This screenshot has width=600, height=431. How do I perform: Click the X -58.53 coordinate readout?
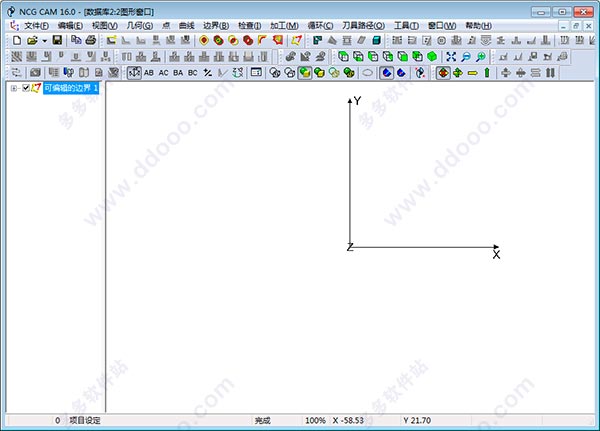348,420
